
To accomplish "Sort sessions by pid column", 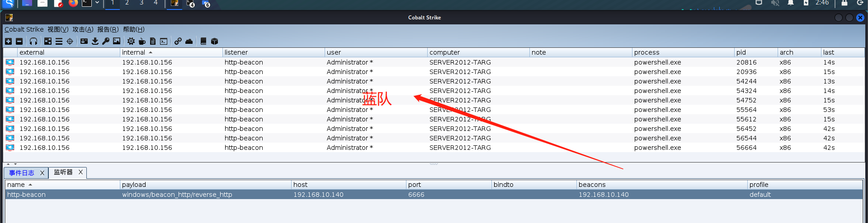I will coord(756,52).
